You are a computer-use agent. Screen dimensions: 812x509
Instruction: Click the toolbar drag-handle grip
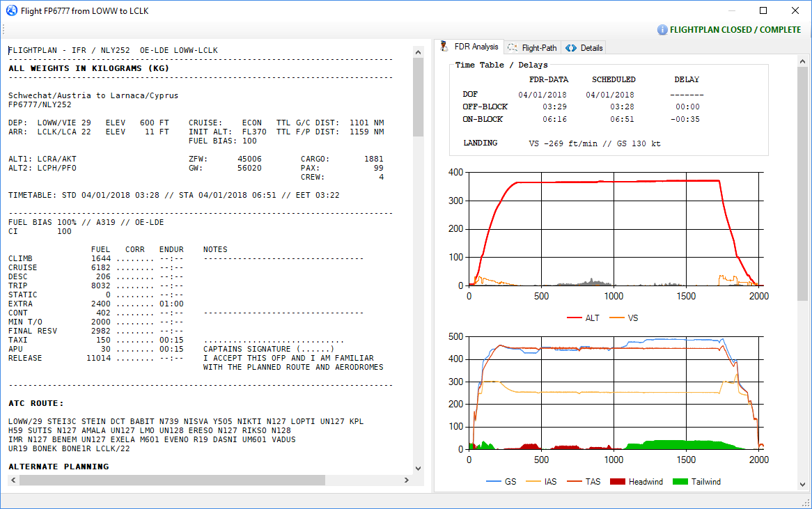coord(3,29)
